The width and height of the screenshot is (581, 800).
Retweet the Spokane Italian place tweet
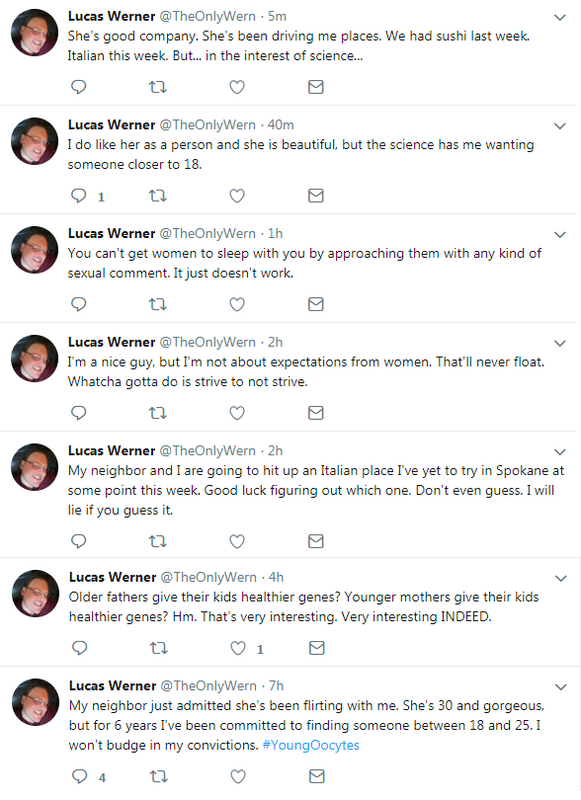coord(158,541)
